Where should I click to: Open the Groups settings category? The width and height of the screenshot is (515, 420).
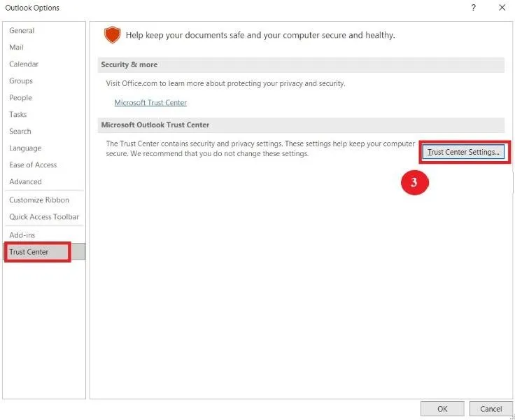coord(21,81)
